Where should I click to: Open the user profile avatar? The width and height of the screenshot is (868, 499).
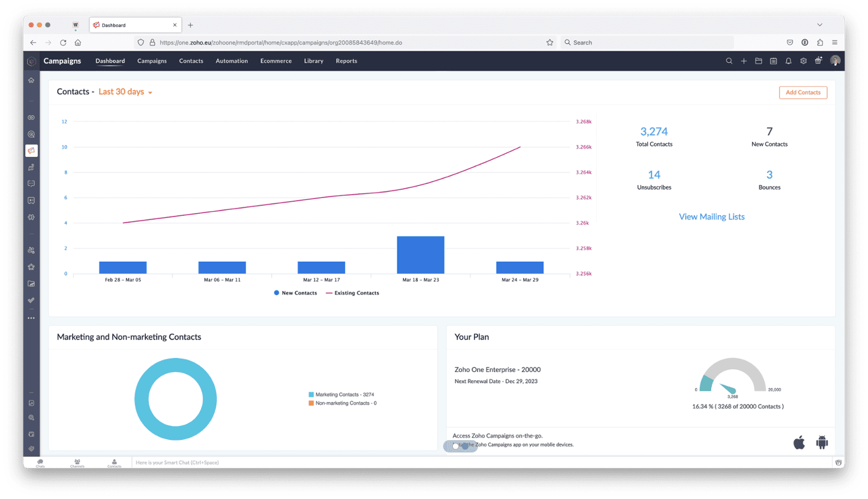[835, 61]
